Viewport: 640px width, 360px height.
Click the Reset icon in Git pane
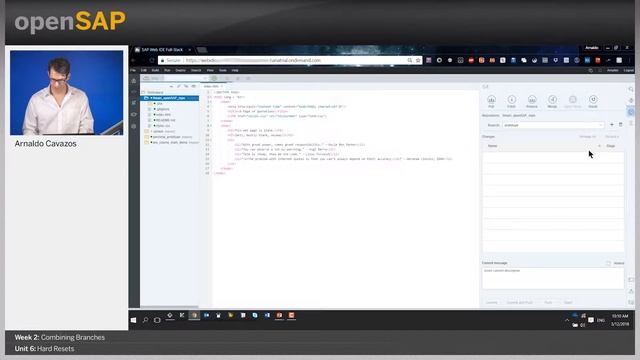pos(593,100)
